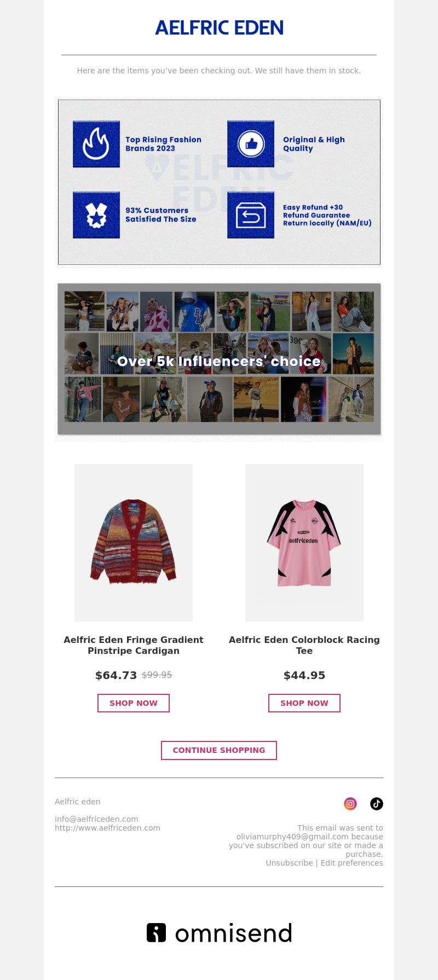Open the http://www.aelfriceden.com link
Image resolution: width=438 pixels, height=980 pixels.
pos(107,828)
